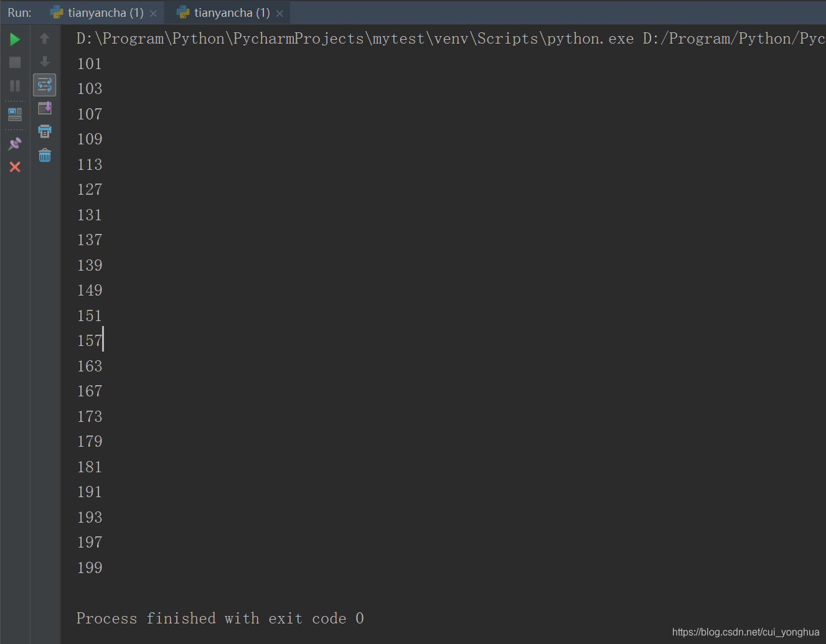Click the Scroll to End icon
Viewport: 826px width, 644px height.
tap(45, 108)
